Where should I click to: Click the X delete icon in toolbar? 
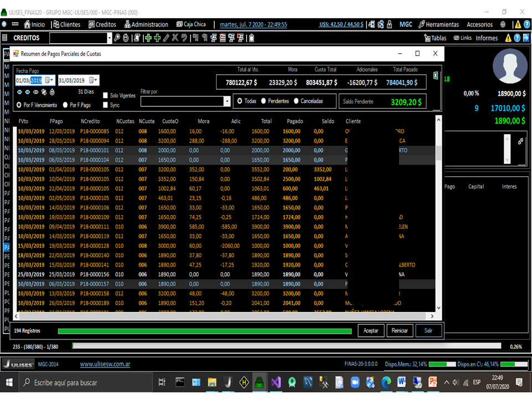click(175, 38)
